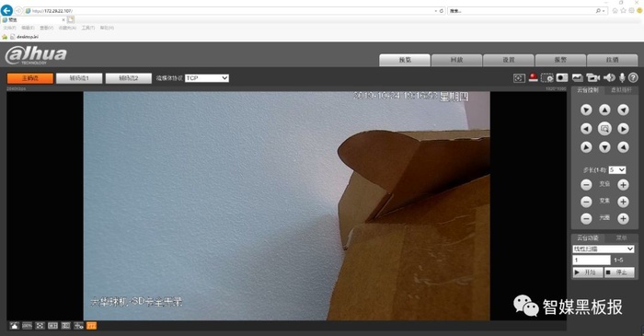Click the browser address bar URL
Viewport: 644px width, 336px height.
point(230,11)
